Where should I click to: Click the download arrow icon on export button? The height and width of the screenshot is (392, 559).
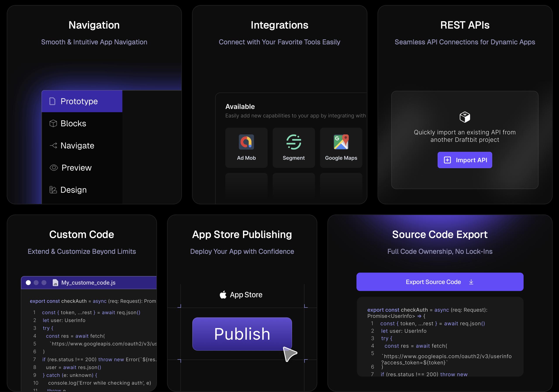(x=471, y=282)
